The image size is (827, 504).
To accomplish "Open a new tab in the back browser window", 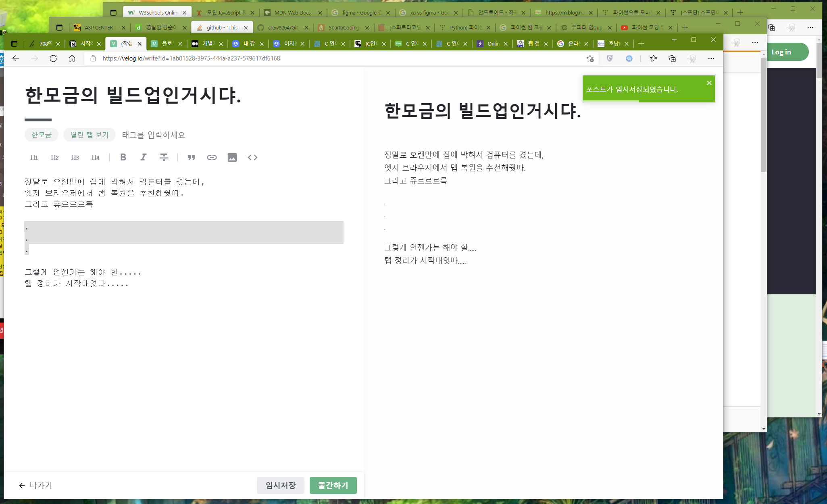I will pyautogui.click(x=740, y=12).
